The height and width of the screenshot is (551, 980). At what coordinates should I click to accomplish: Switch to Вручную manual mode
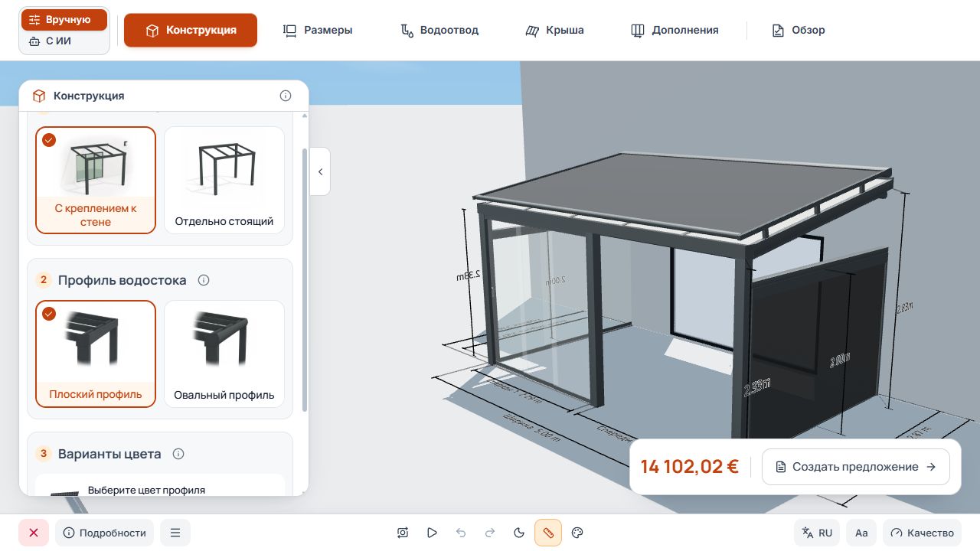point(64,20)
